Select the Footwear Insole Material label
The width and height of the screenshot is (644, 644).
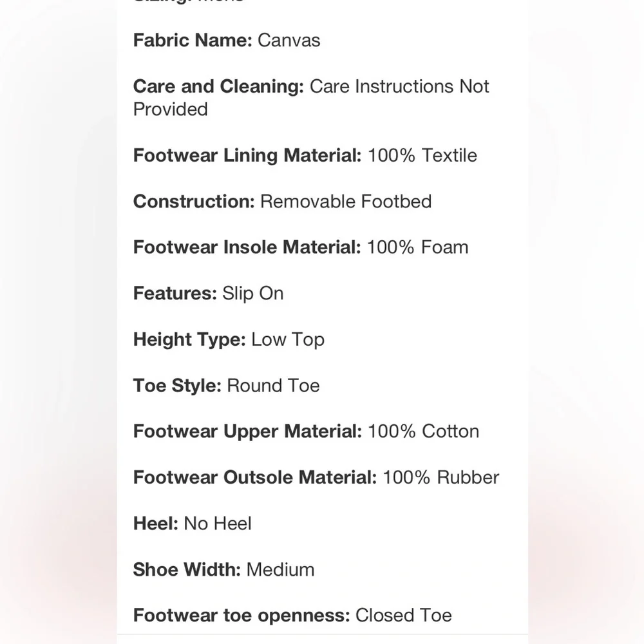(247, 247)
